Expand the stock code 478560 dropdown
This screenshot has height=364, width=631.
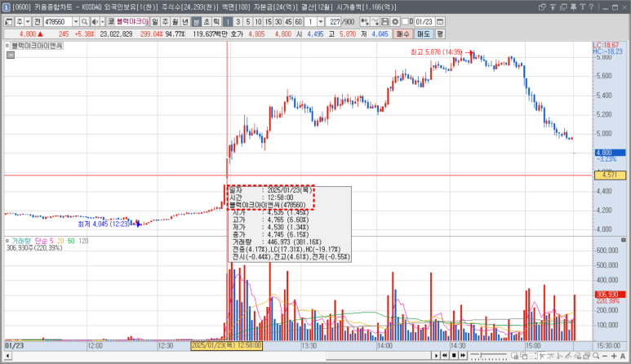(x=76, y=22)
